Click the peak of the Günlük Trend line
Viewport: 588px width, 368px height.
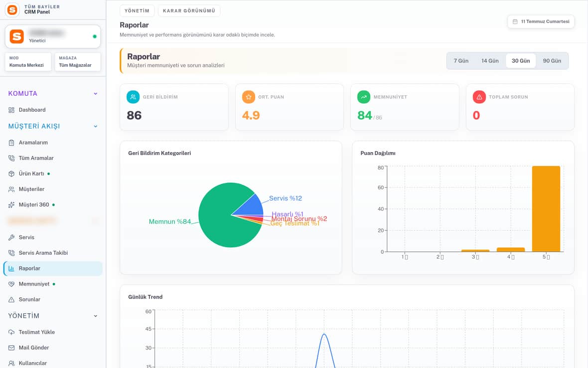(x=324, y=334)
